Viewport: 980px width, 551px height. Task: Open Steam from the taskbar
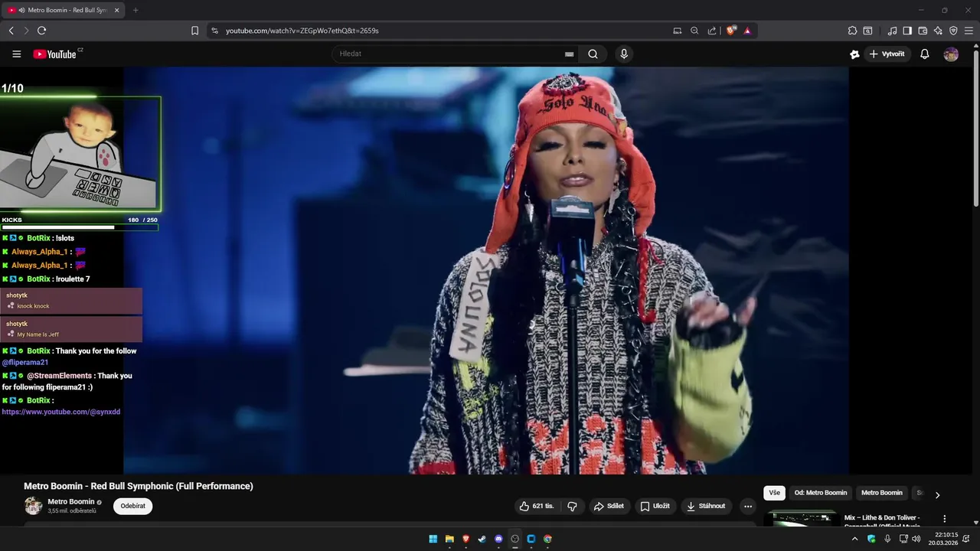(482, 539)
